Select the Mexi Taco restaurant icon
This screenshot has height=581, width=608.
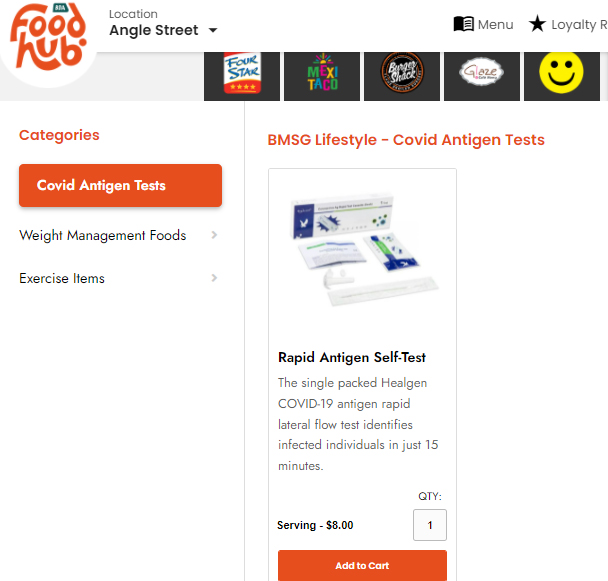point(322,74)
